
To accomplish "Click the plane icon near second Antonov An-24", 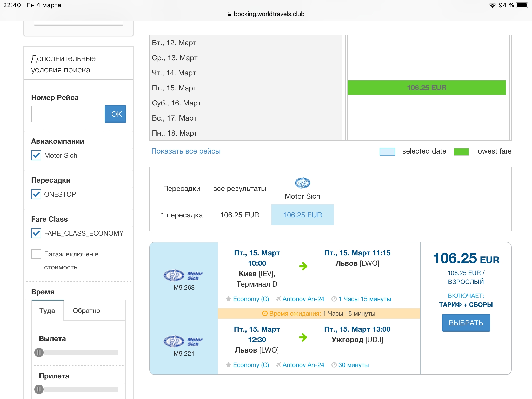I will click(x=278, y=365).
